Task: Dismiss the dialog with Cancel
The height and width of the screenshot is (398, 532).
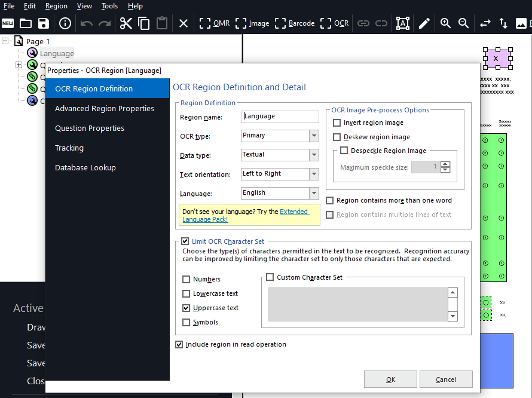Action: (446, 379)
